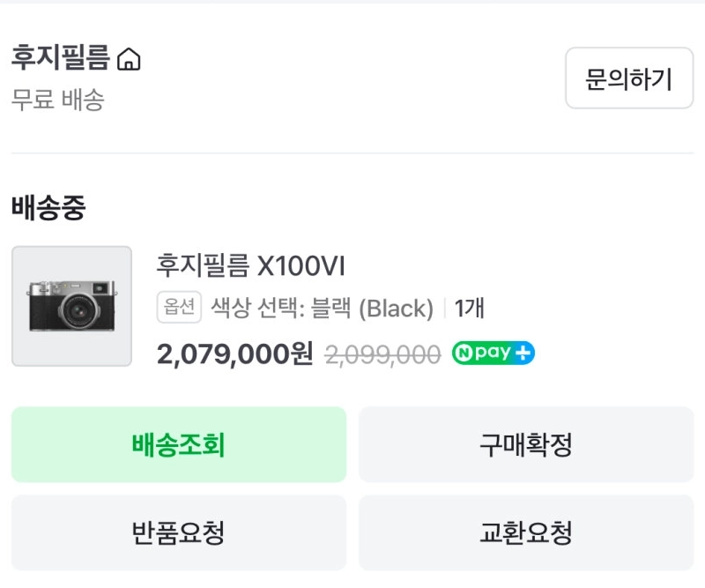Image resolution: width=705 pixels, height=588 pixels.
Task: Track delivery with 배송조회 button
Action: [178, 444]
